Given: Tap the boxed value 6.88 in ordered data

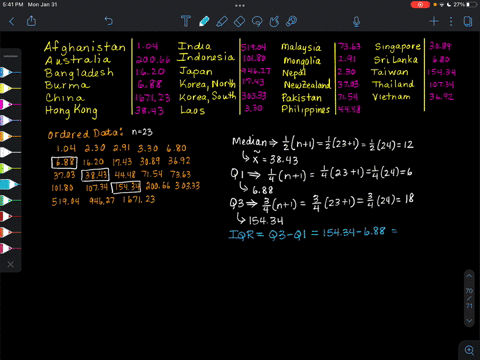Looking at the screenshot, I should coord(64,163).
